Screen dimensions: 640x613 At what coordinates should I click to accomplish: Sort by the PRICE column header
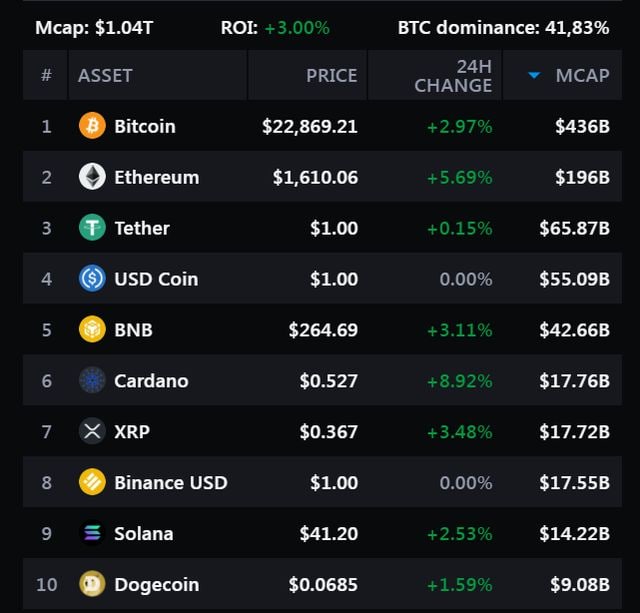coord(331,75)
